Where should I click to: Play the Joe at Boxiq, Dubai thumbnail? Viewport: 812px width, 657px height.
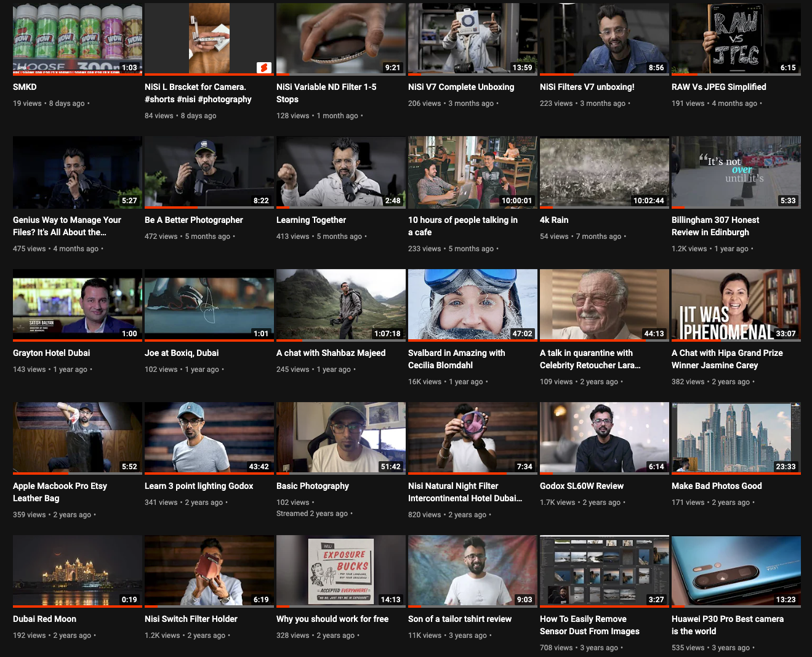point(209,305)
